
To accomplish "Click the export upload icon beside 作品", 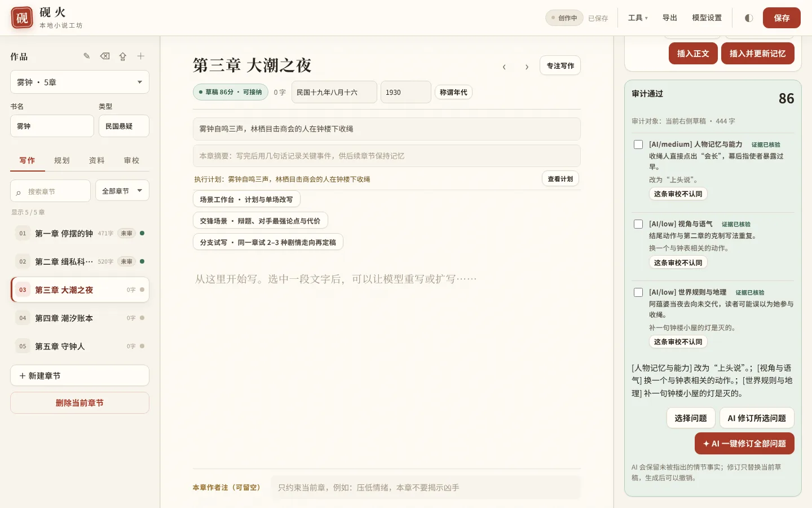I will (123, 56).
